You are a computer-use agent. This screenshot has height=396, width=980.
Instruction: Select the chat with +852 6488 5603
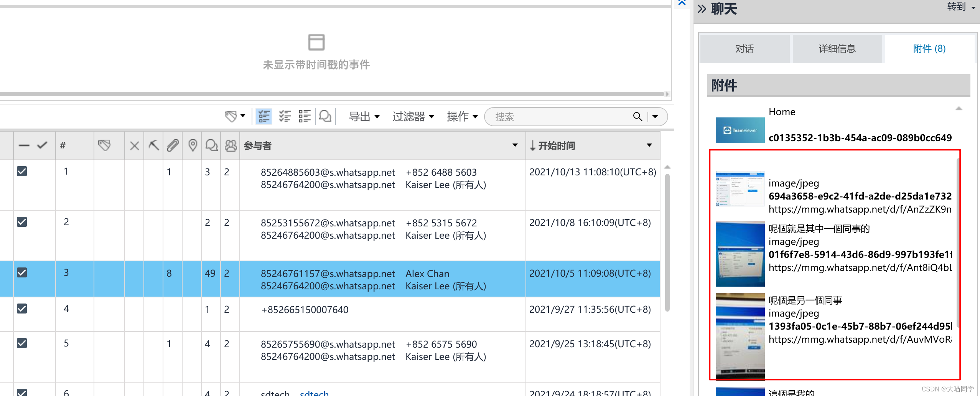click(330, 185)
